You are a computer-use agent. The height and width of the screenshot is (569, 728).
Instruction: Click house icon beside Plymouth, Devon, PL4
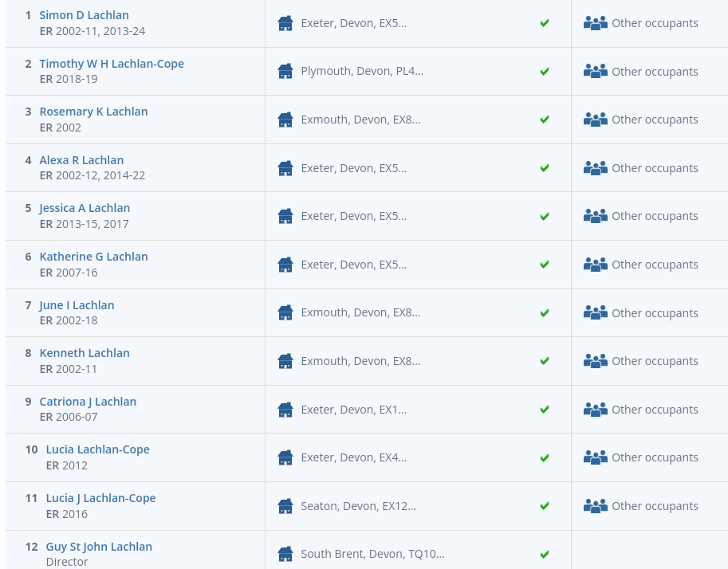click(285, 72)
